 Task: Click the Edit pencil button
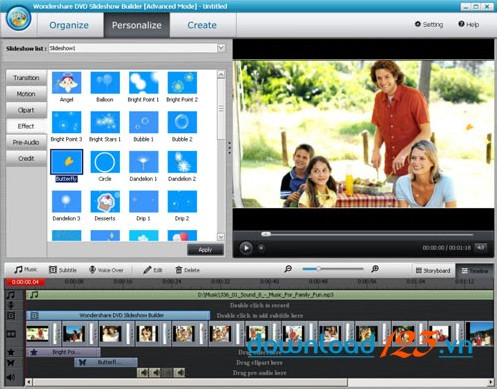(x=153, y=270)
